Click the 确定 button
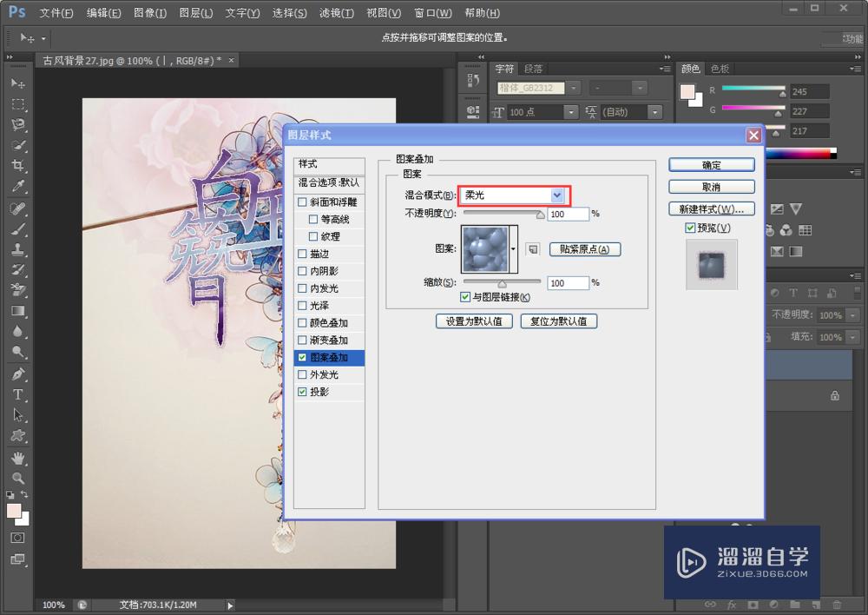This screenshot has width=868, height=615. pos(711,165)
